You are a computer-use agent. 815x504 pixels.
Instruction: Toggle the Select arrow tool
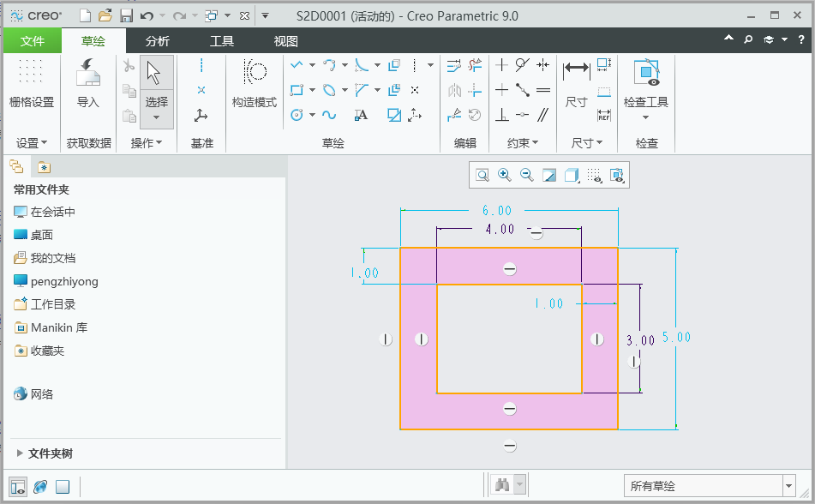(157, 73)
